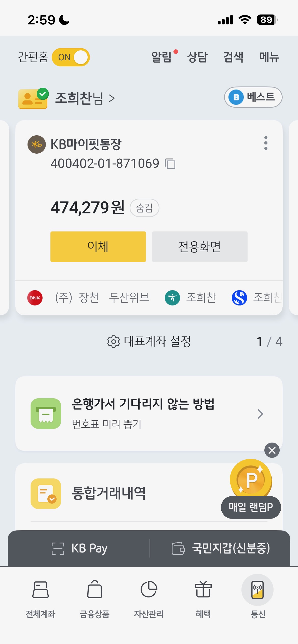This screenshot has height=644, width=298.
Task: Hide the balance with 숨김 button
Action: (x=144, y=208)
